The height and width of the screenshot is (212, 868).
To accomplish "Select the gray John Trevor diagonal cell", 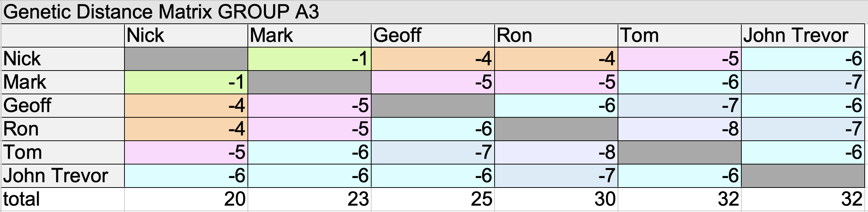I will click(x=803, y=176).
